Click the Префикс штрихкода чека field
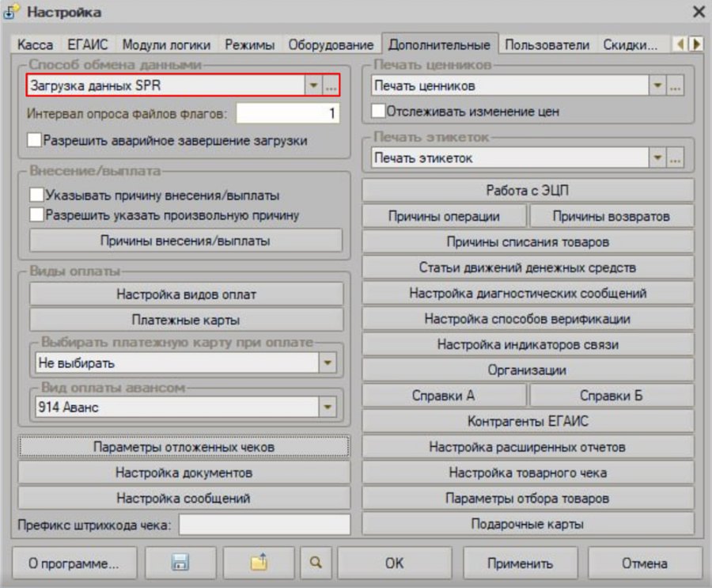This screenshot has height=588, width=712. tap(265, 525)
